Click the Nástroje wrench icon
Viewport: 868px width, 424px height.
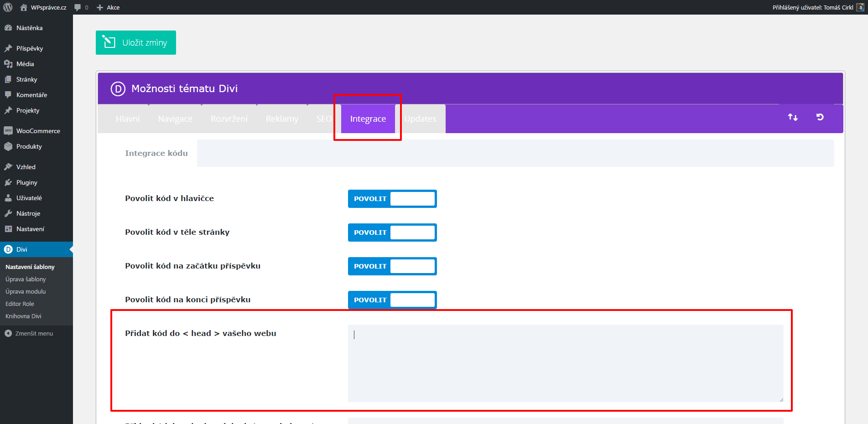[x=8, y=213]
